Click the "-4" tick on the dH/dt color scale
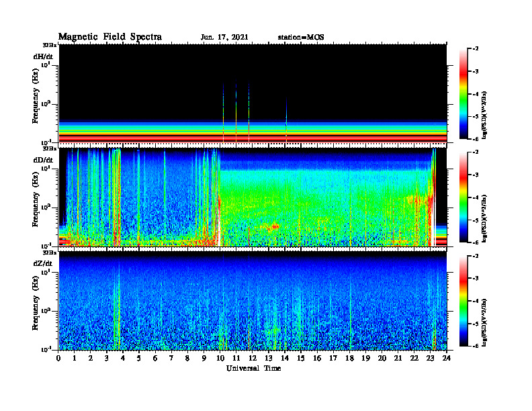Screen dimensions: 532x411 click(x=475, y=94)
